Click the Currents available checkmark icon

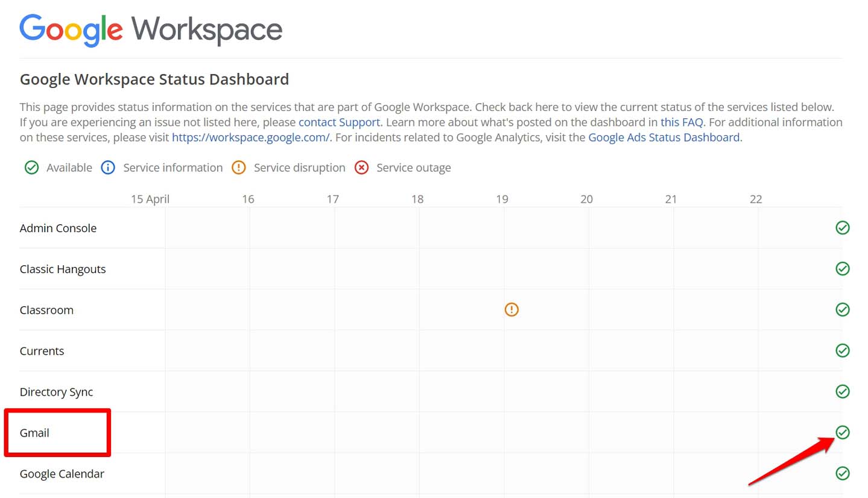(843, 350)
